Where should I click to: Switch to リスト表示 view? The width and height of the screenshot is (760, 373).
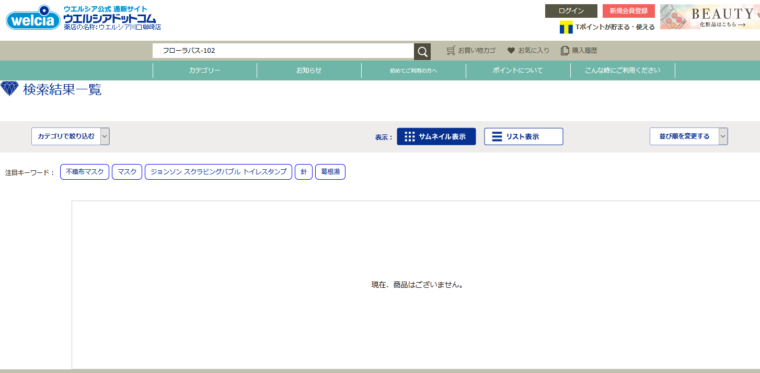523,137
